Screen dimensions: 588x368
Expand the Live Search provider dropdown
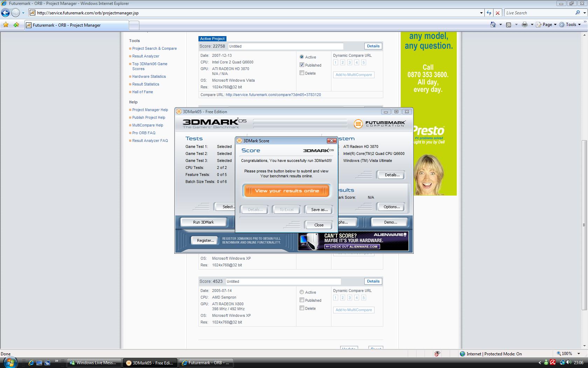tap(584, 13)
